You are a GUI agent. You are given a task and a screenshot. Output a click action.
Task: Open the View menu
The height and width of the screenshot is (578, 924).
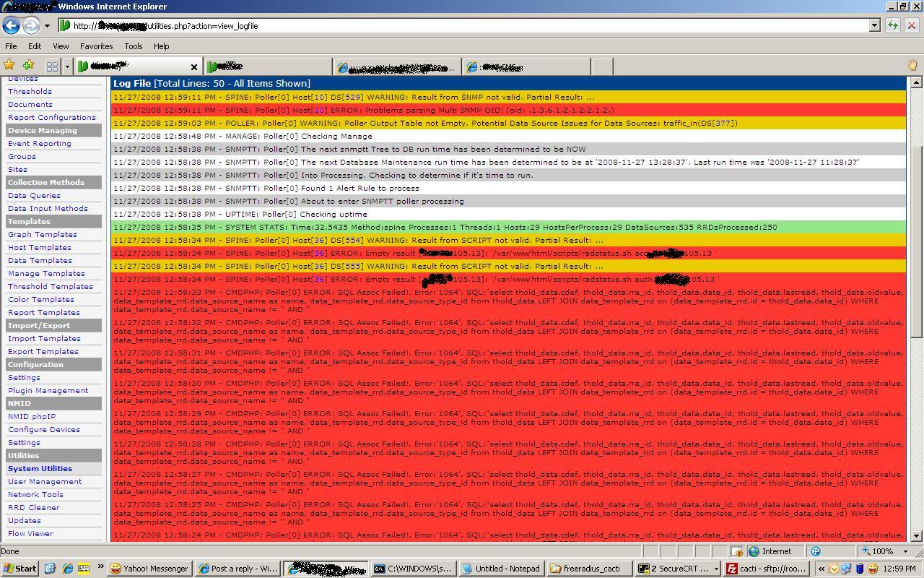pyautogui.click(x=61, y=46)
